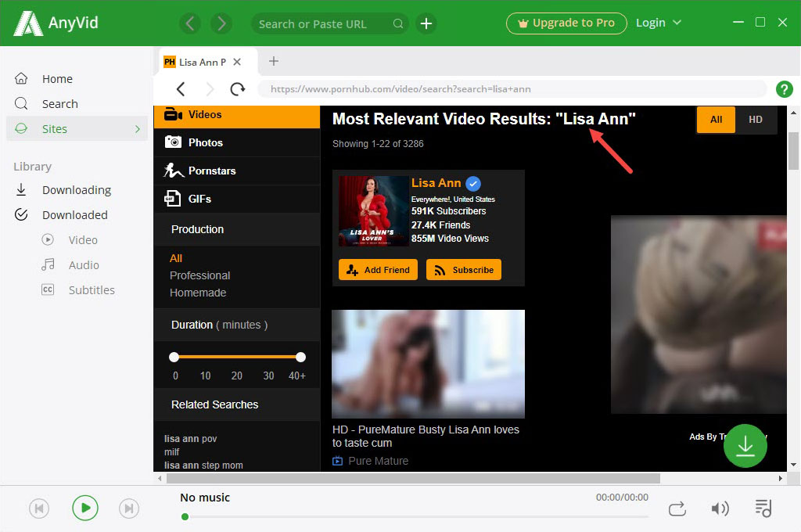Reload the current web page
This screenshot has height=532, width=801.
coord(238,89)
